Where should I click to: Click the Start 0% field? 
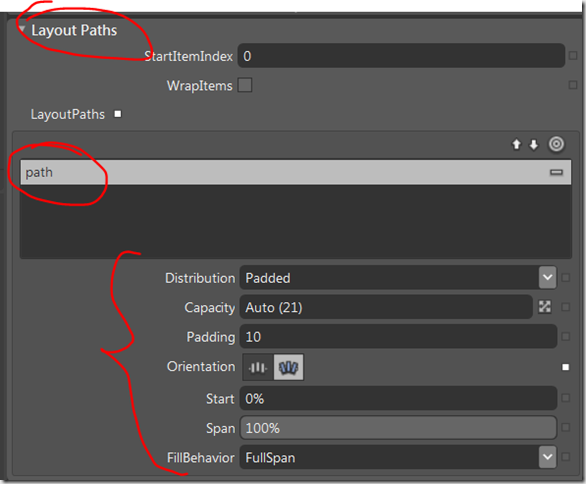[x=398, y=398]
